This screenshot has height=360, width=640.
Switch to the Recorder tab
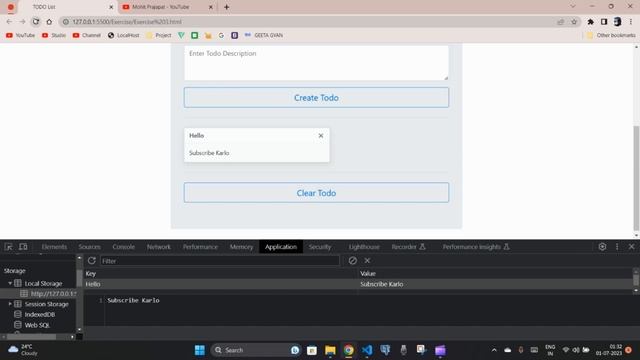coord(408,247)
